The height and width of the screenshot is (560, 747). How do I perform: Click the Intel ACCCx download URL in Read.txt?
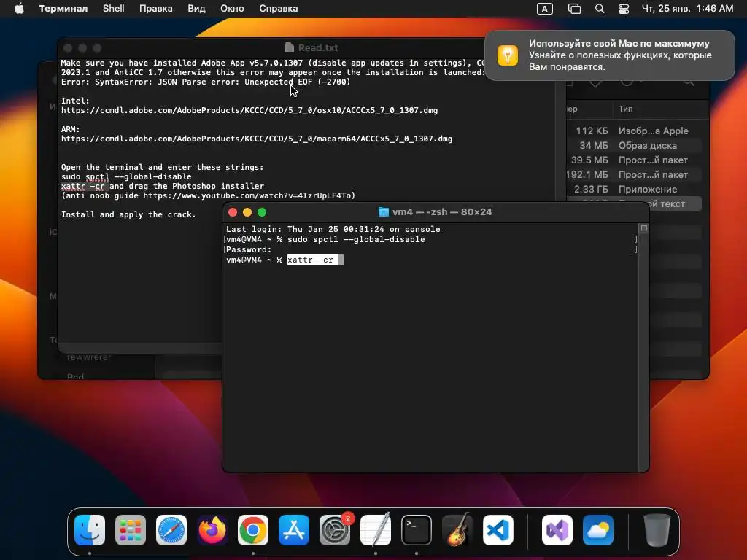tap(249, 111)
